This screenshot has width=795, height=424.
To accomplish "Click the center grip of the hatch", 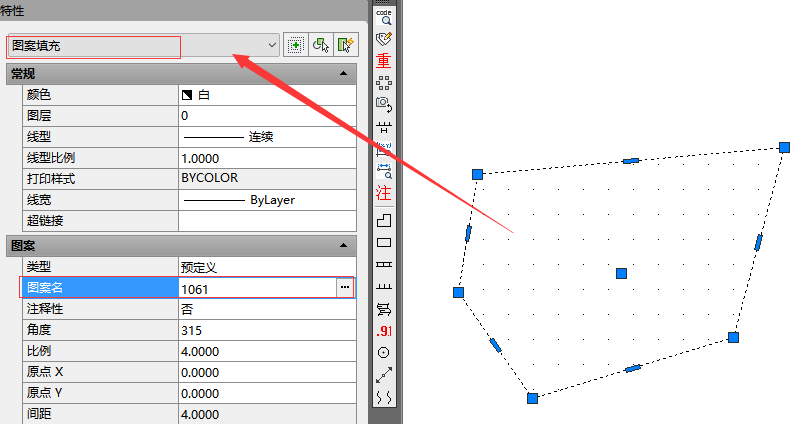I will pyautogui.click(x=621, y=273).
